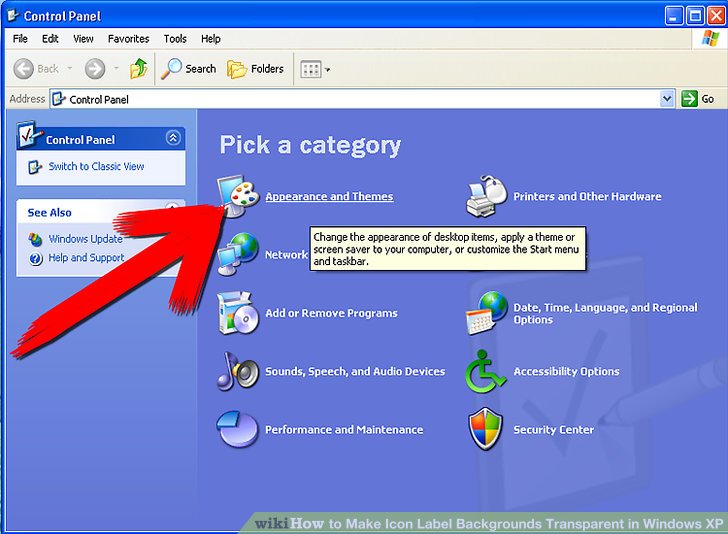Viewport: 728px width, 534px height.
Task: Click the Performance and Maintenance pie icon
Action: (237, 429)
